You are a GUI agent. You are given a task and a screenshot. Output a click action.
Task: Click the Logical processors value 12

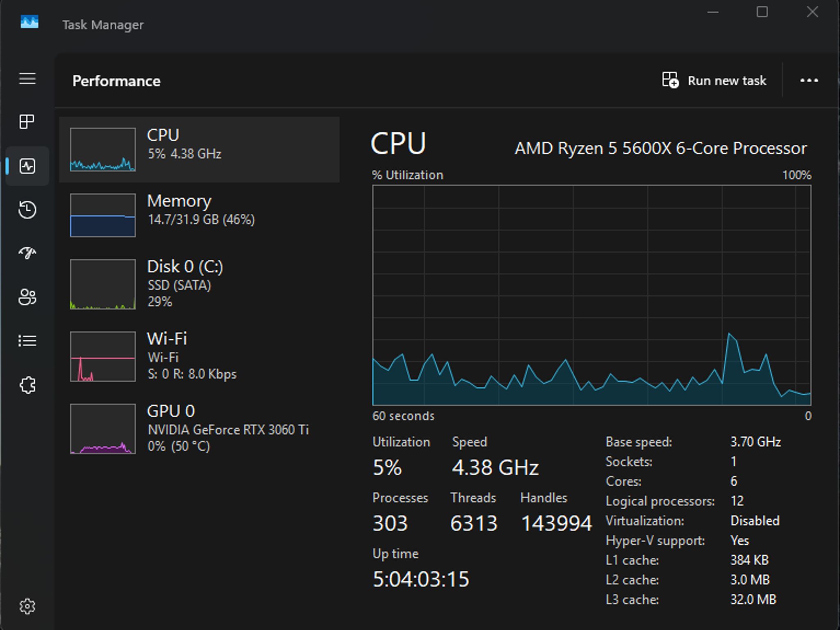(737, 501)
